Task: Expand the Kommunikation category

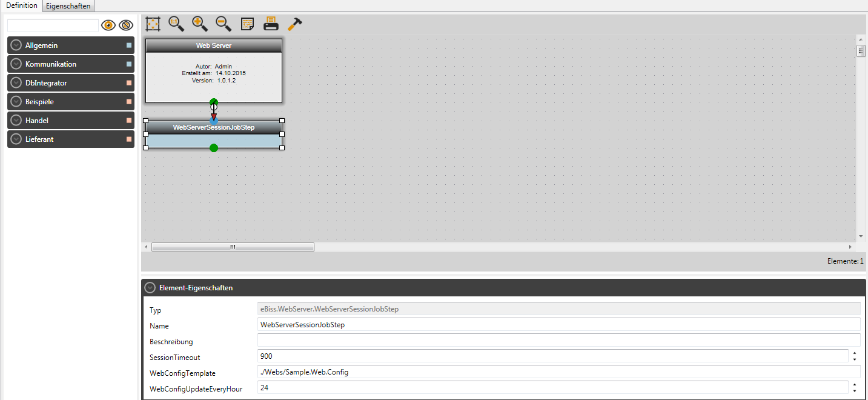Action: (x=16, y=64)
